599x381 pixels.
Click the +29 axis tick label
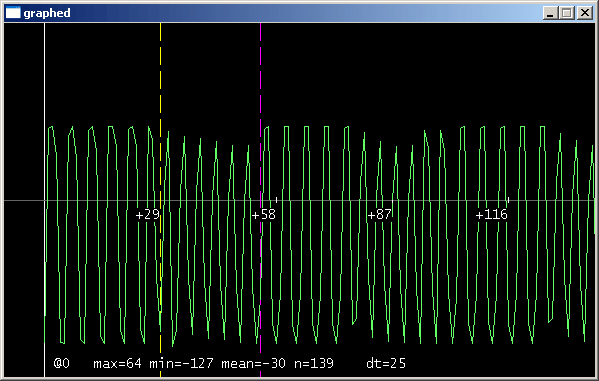pos(147,214)
